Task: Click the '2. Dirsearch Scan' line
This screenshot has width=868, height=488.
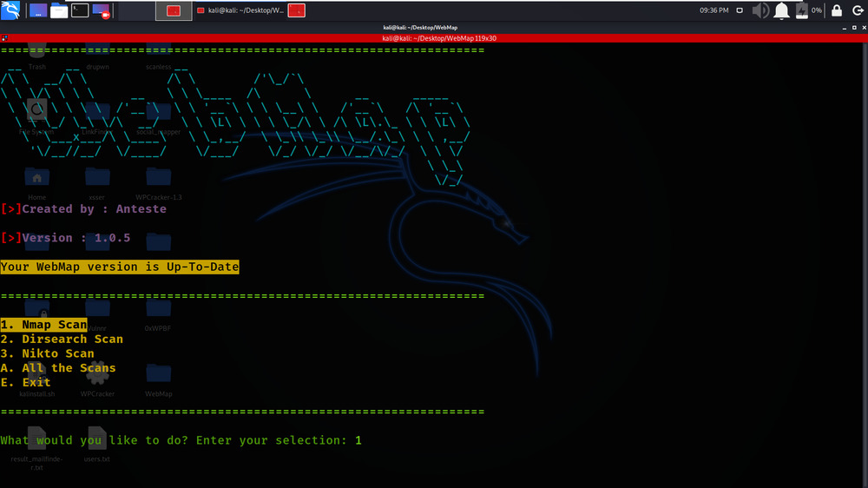Action: 62,339
